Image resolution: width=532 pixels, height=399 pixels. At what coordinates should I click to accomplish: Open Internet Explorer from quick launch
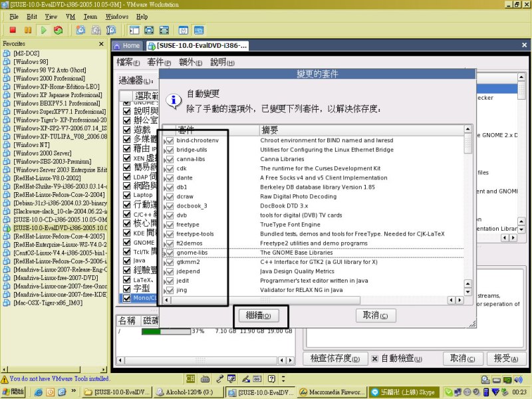pos(39,392)
